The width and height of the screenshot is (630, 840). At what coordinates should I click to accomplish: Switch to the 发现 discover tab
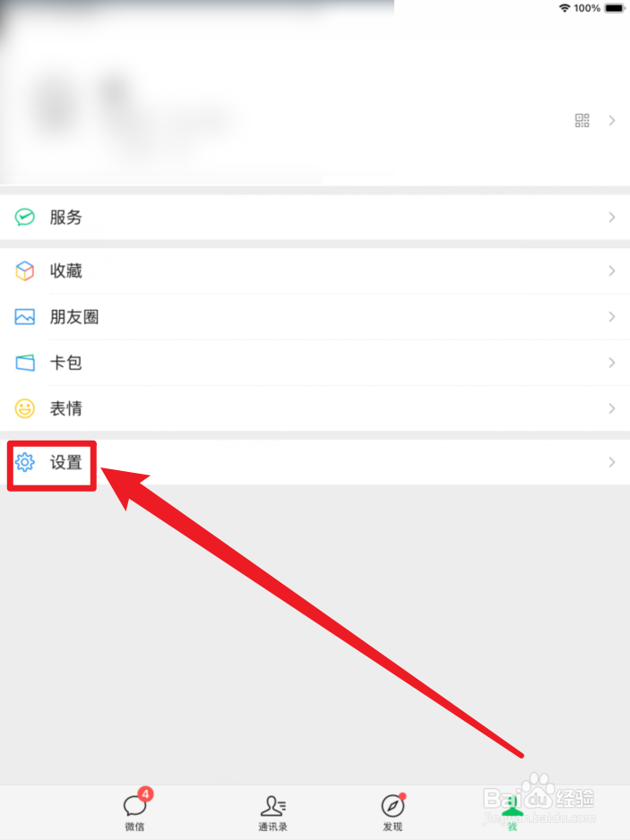[x=393, y=812]
